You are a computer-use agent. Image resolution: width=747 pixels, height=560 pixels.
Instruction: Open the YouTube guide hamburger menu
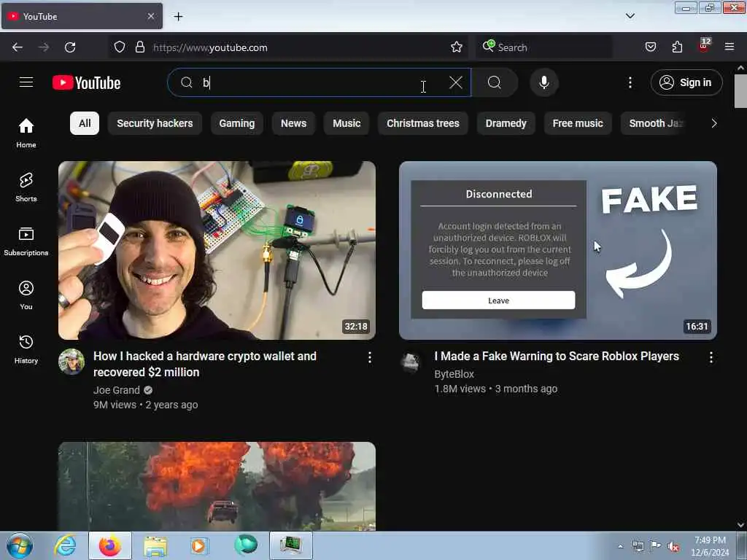click(26, 82)
